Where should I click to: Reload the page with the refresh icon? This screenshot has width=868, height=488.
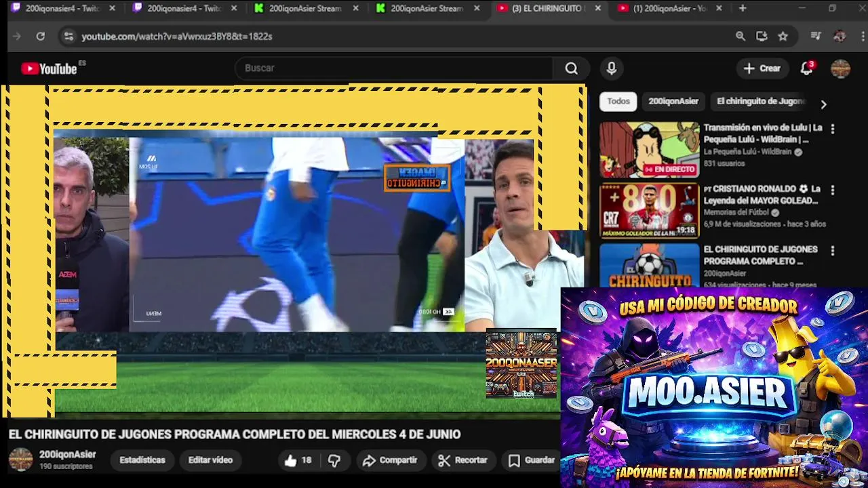pos(41,37)
